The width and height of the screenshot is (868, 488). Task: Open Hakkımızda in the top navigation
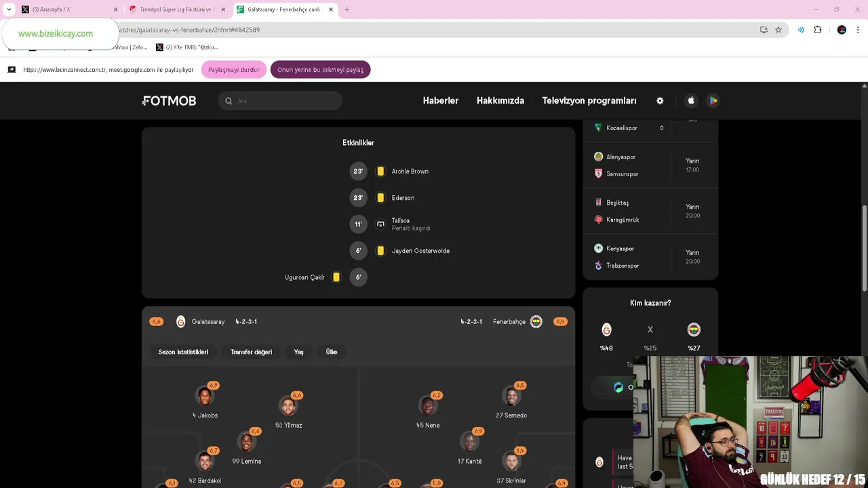point(500,100)
